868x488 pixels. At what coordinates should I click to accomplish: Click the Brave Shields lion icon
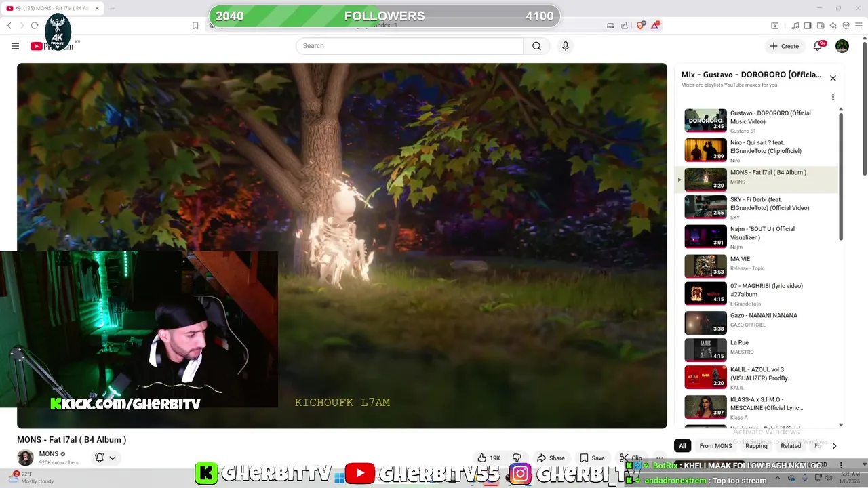coord(641,26)
